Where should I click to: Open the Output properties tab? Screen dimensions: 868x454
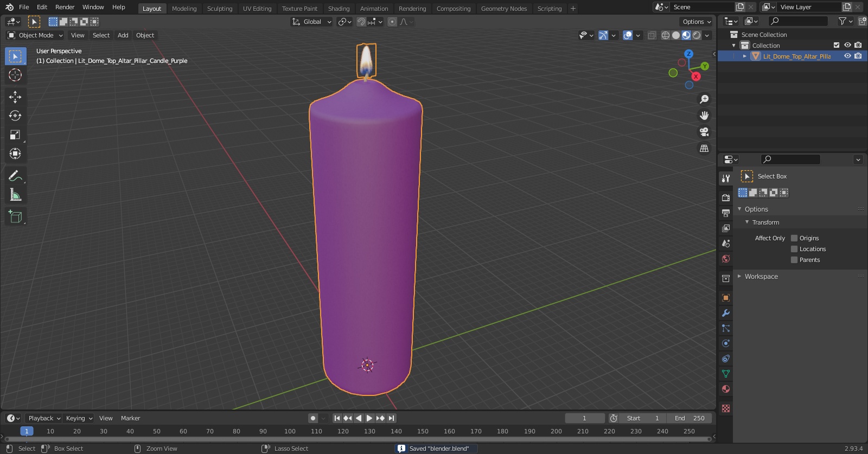pyautogui.click(x=726, y=213)
